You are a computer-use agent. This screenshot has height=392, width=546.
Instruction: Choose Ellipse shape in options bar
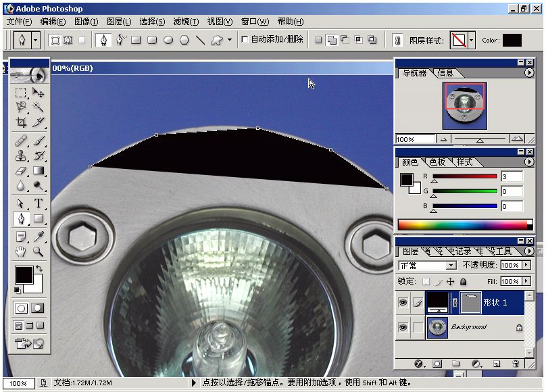[x=168, y=40]
